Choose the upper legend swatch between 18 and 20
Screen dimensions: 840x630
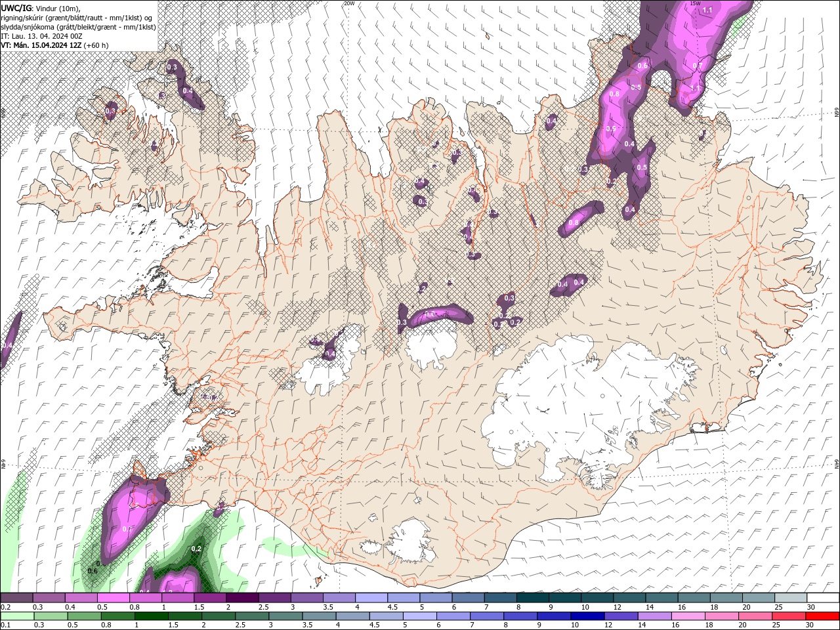(726, 598)
